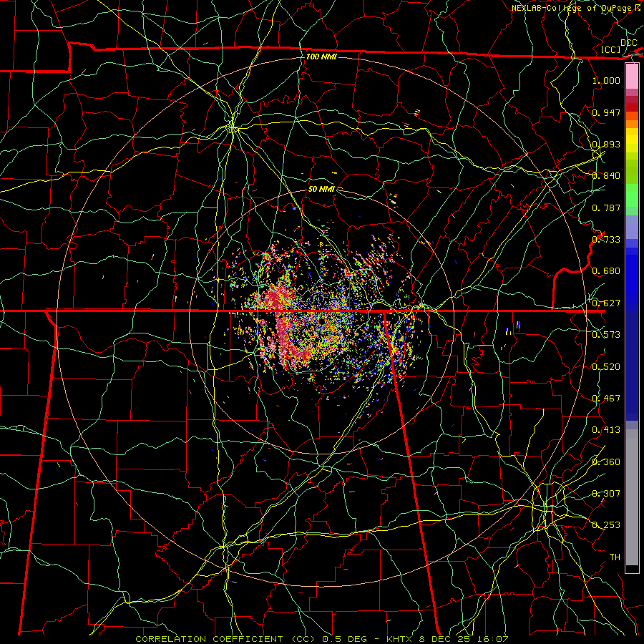Pick the gray bottom segment of color scale

click(632, 497)
